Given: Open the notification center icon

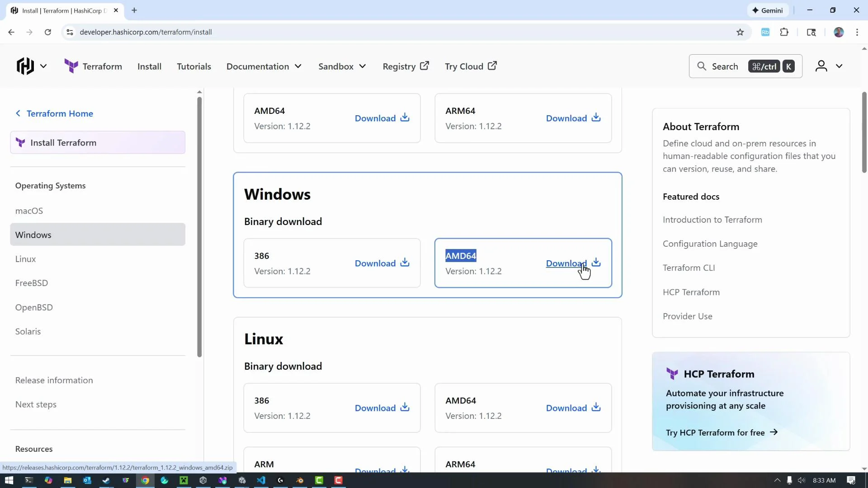Looking at the screenshot, I should (851, 480).
